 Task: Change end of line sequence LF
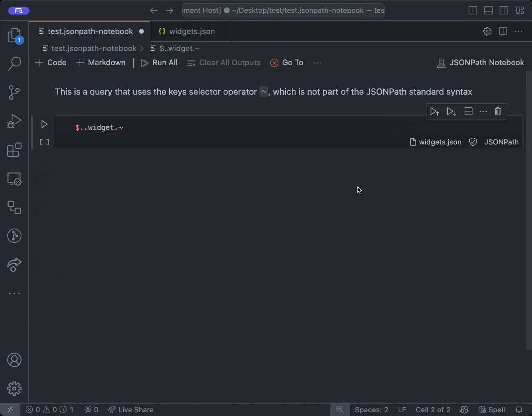[x=402, y=410]
